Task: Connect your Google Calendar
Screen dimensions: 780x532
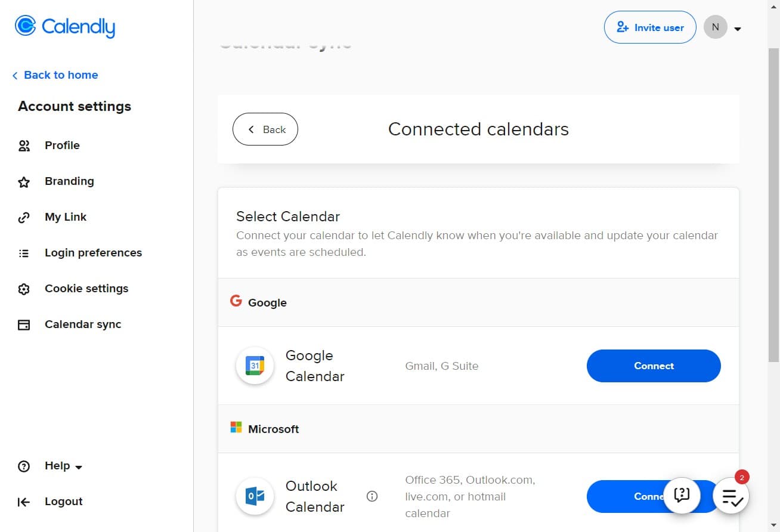Action: [x=654, y=366]
